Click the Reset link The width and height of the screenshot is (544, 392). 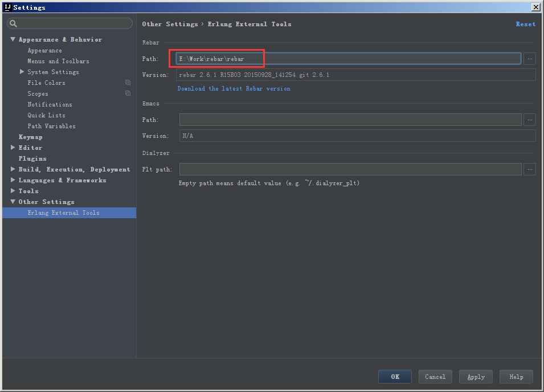tap(525, 24)
